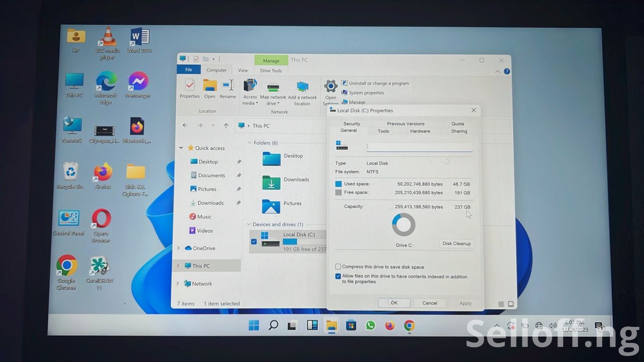
Task: Go back with Explorer back arrow
Action: pos(185,125)
